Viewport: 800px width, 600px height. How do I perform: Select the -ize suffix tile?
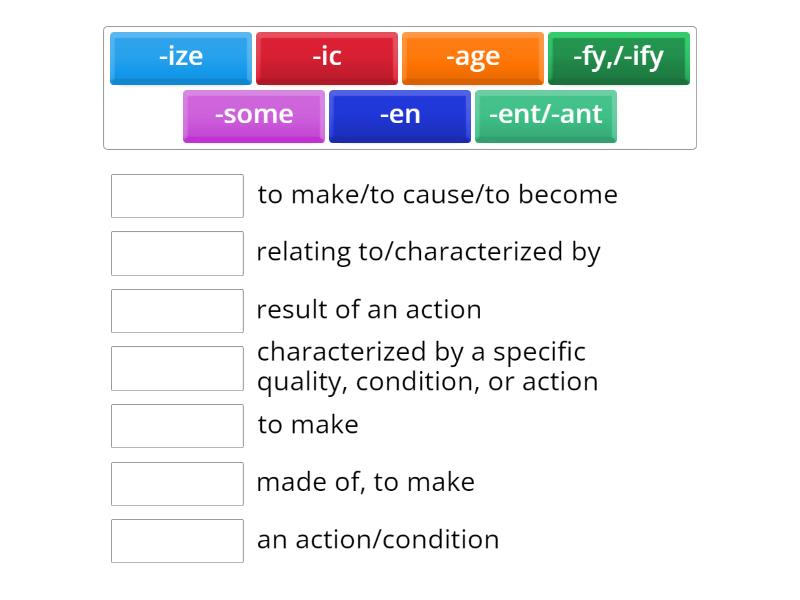coord(180,57)
